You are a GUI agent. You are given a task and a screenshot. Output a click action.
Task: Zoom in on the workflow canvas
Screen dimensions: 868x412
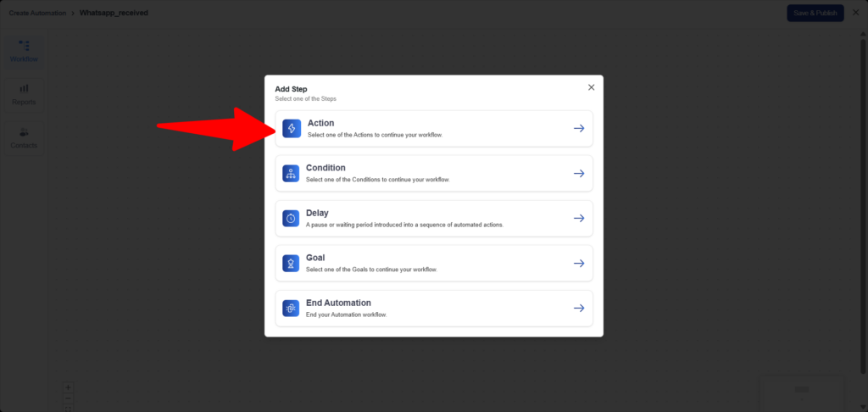69,387
